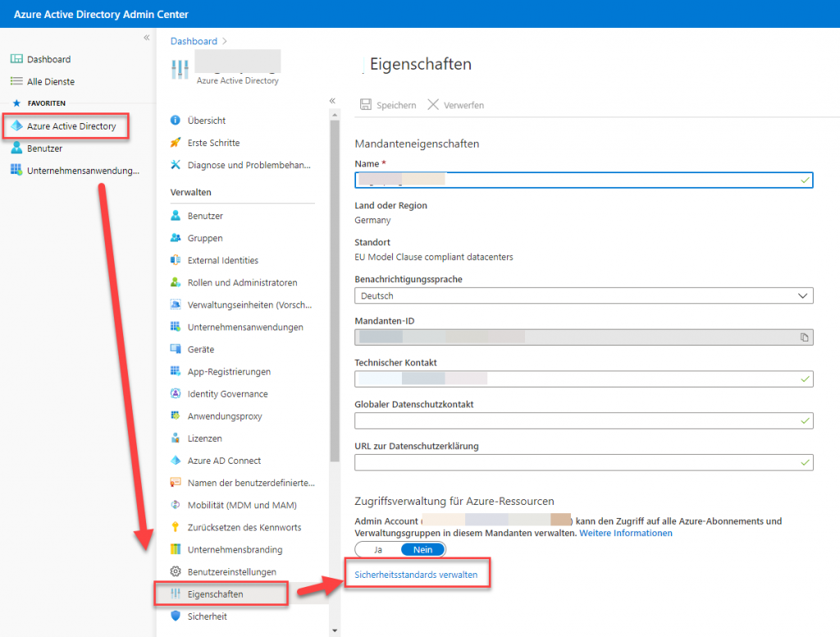Open Sicherheitsstandards verwalten link
Image resolution: width=840 pixels, height=637 pixels.
[x=416, y=575]
